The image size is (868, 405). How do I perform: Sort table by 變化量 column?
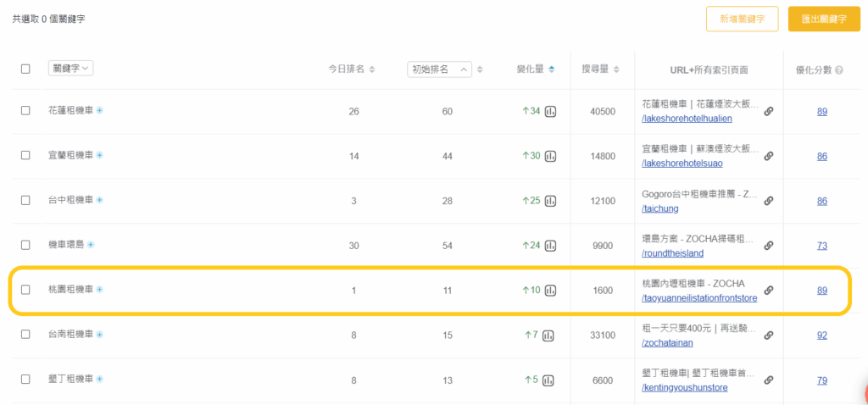[x=552, y=69]
